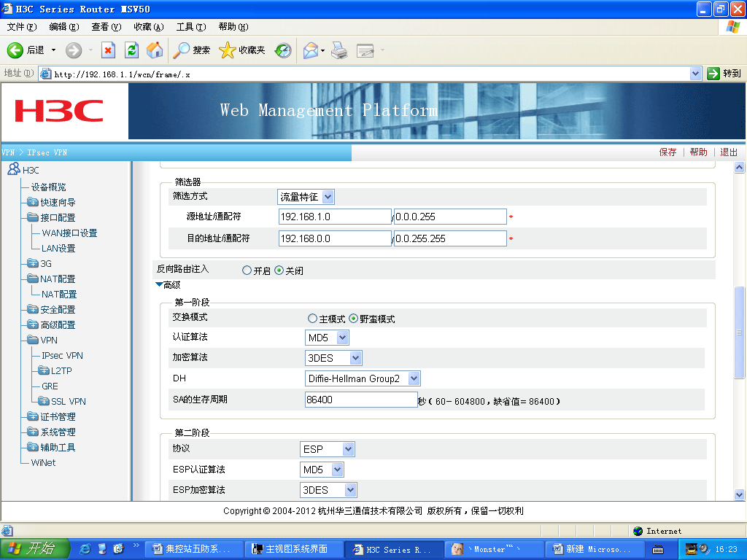Open the DH Diffie-Hellman Group2 dropdown

click(414, 378)
